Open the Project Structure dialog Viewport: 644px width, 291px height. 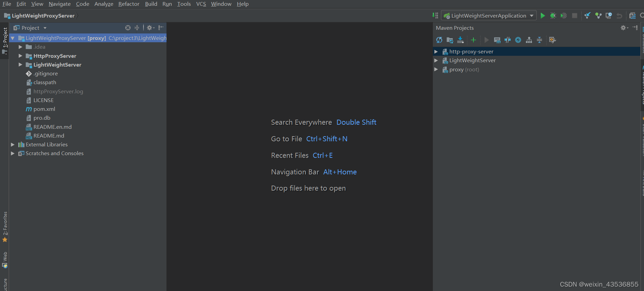pyautogui.click(x=632, y=16)
